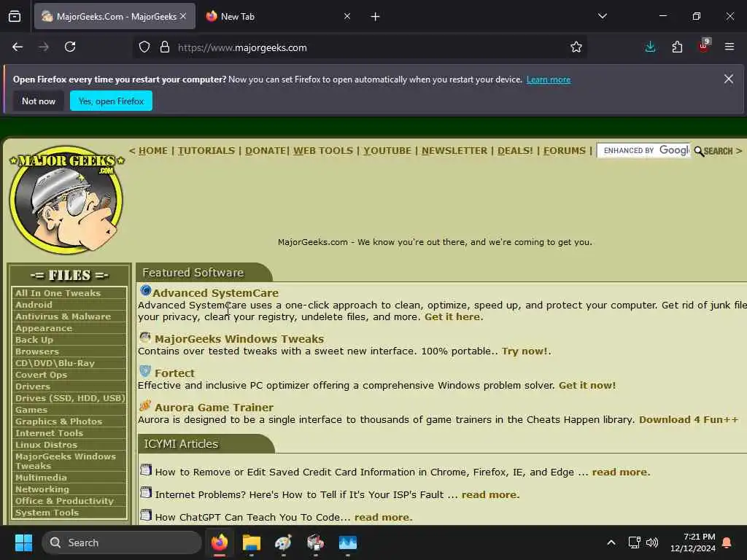Viewport: 747px width, 560px height.
Task: Expand the list all tabs chevron
Action: click(x=602, y=16)
